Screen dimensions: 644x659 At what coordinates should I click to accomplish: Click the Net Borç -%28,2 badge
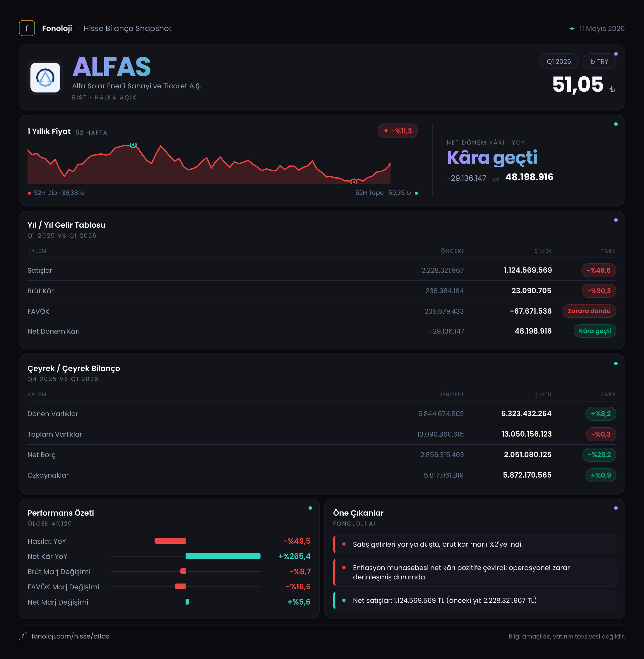(599, 455)
